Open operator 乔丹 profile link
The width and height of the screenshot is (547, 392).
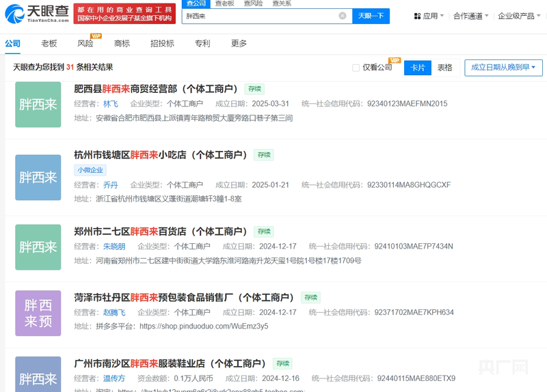click(110, 185)
